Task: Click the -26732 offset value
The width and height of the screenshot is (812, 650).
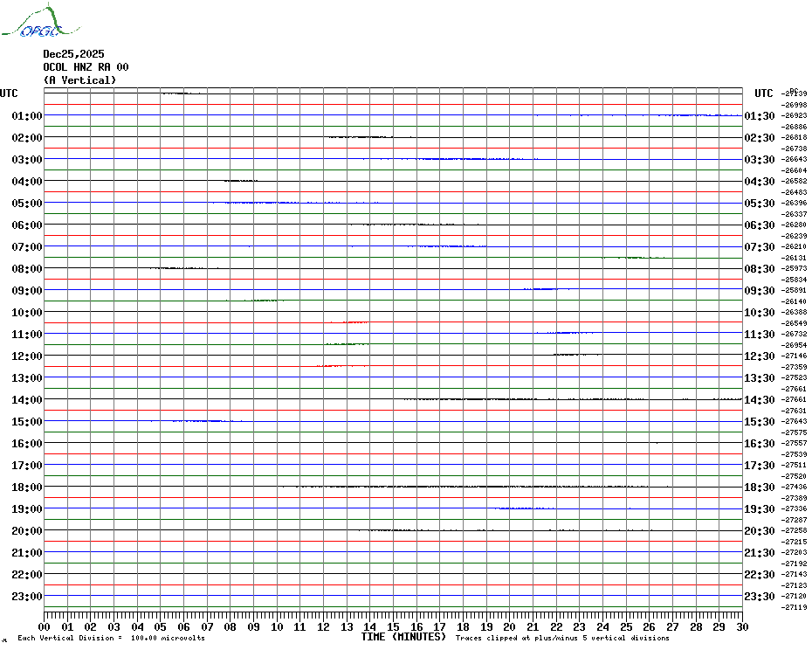Action: pyautogui.click(x=794, y=334)
